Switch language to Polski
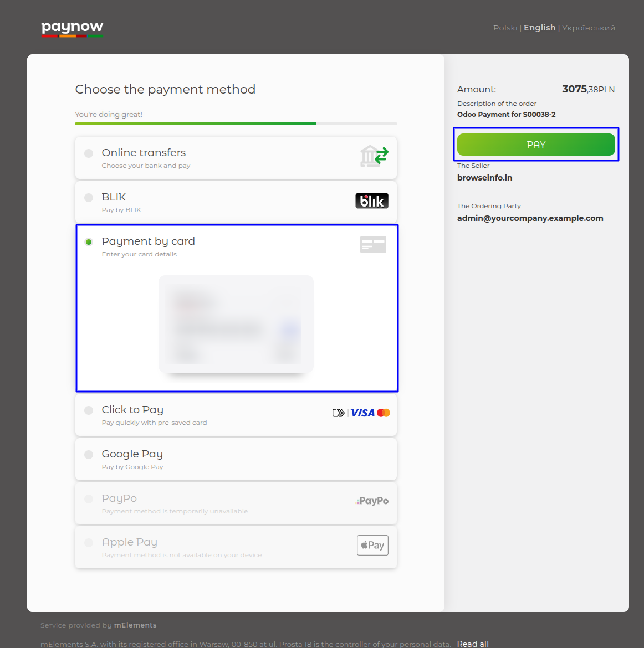 (505, 28)
